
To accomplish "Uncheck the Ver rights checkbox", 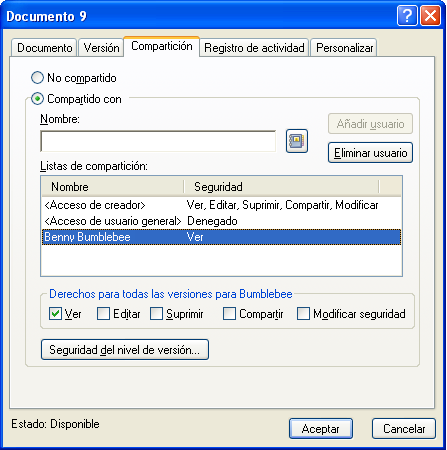I will tap(55, 314).
